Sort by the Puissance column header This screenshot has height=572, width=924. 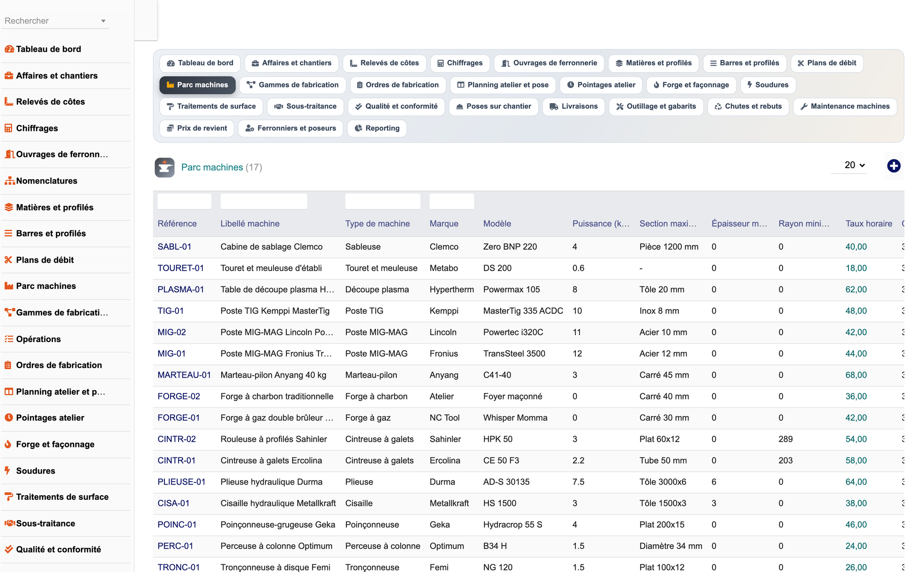click(601, 224)
